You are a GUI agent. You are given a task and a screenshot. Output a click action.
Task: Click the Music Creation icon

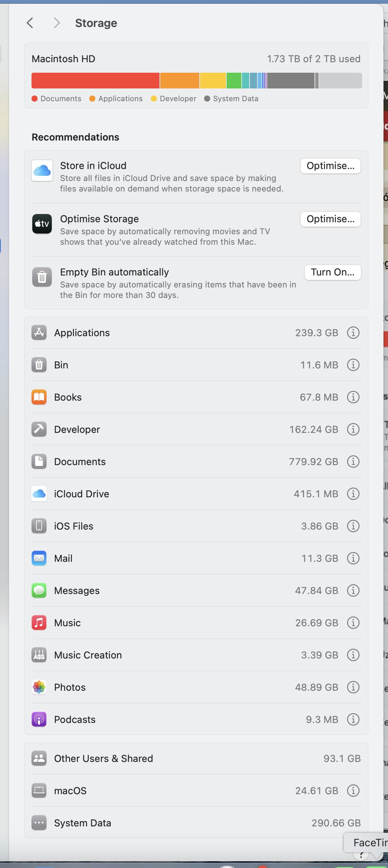click(39, 655)
